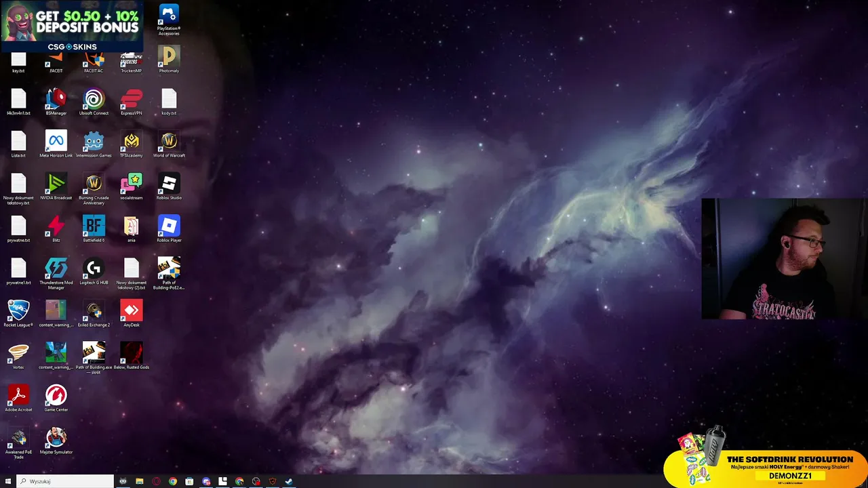Select the content_warning_ image beside Rocket League

(x=56, y=314)
